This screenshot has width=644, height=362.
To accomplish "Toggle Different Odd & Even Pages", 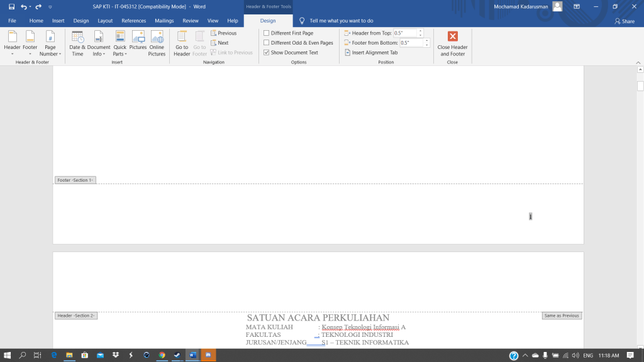I will pos(267,43).
